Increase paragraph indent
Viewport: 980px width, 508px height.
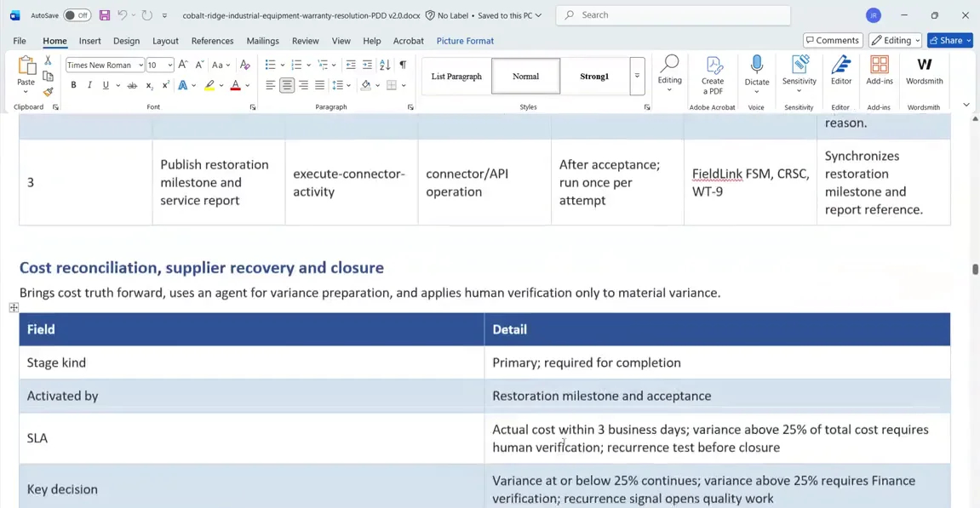(367, 65)
